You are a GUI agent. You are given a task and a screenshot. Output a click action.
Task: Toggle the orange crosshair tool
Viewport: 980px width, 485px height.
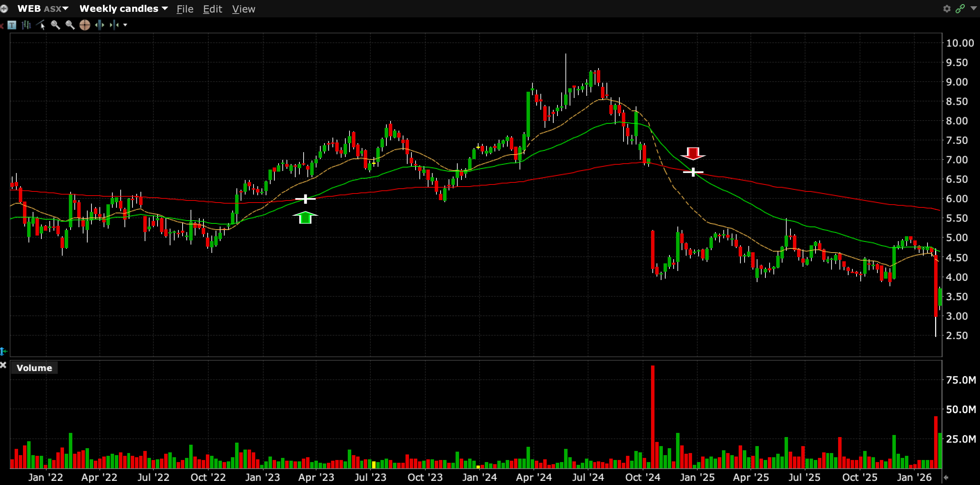point(85,25)
